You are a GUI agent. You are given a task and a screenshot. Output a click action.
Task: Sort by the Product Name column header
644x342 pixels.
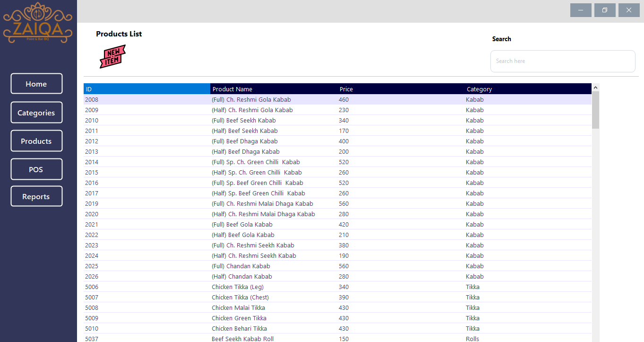274,89
